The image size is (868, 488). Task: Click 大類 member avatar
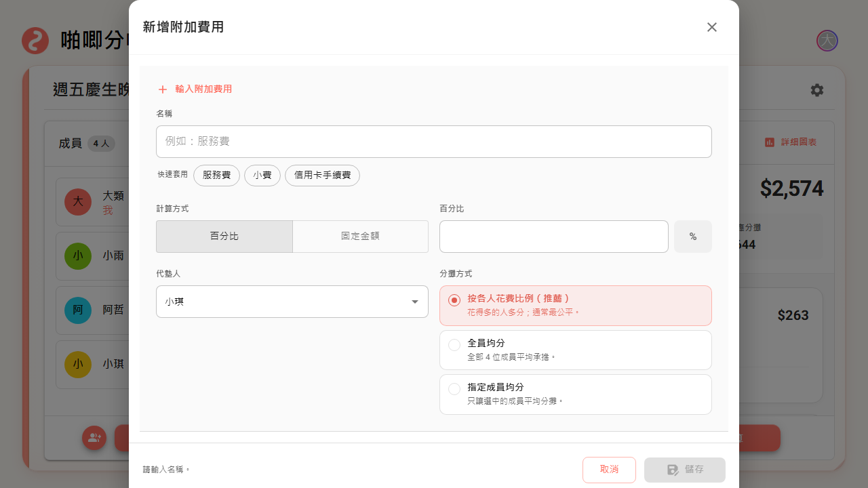click(x=78, y=202)
